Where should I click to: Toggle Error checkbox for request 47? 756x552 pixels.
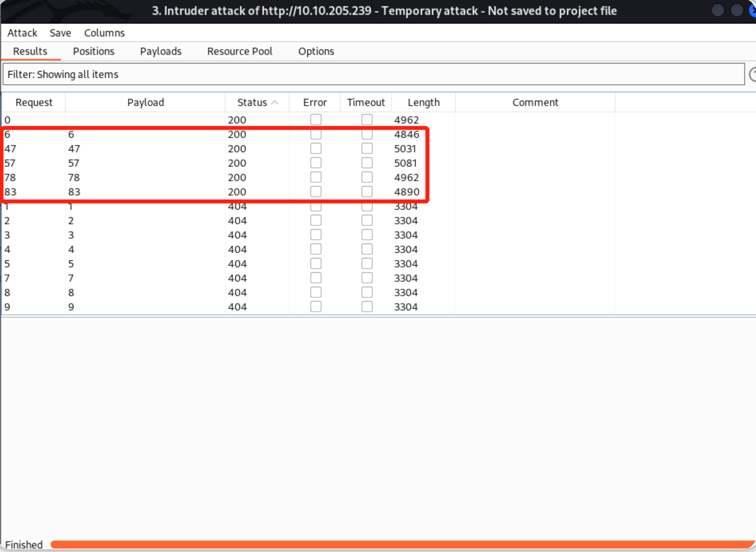click(316, 148)
